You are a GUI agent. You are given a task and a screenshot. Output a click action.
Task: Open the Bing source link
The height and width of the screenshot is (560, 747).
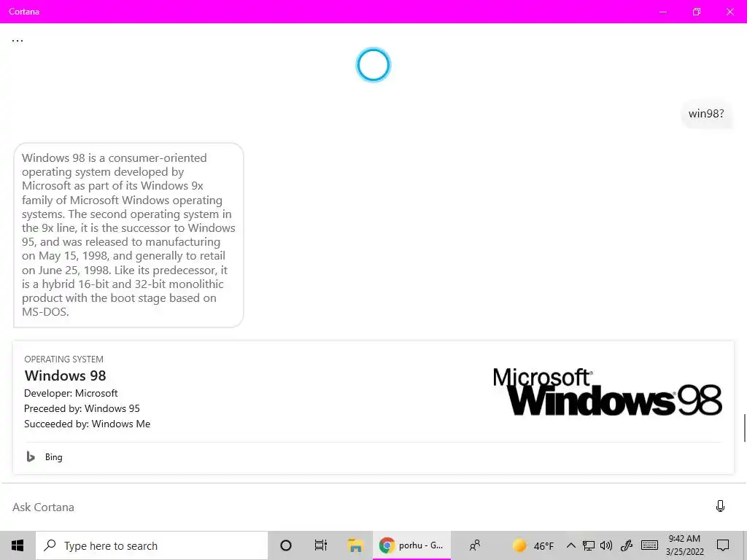coord(53,456)
